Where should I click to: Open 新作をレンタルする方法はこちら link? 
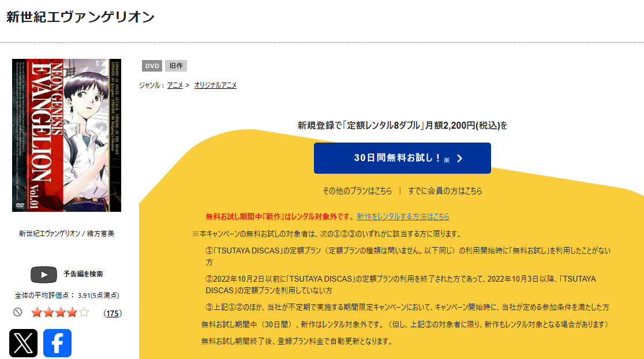click(x=403, y=216)
